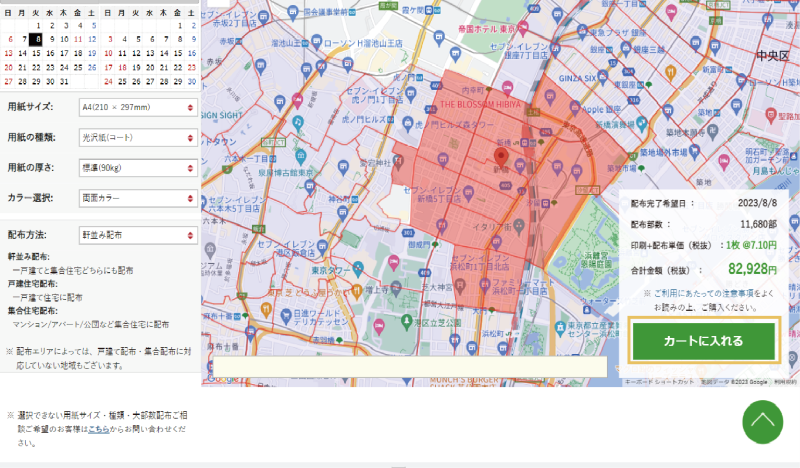Screen dimensions: 800x468
Task: Click the 汐留 station marker
Action: coord(546,204)
